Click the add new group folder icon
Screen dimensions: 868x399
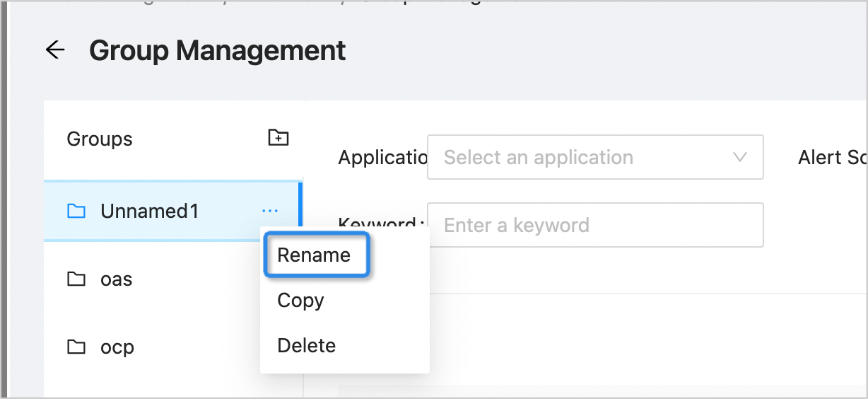[278, 138]
